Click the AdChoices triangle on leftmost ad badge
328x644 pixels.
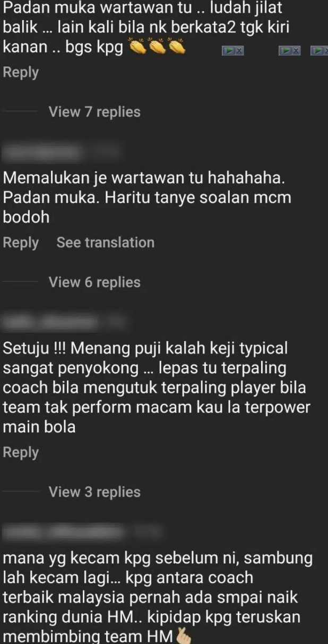(x=228, y=51)
